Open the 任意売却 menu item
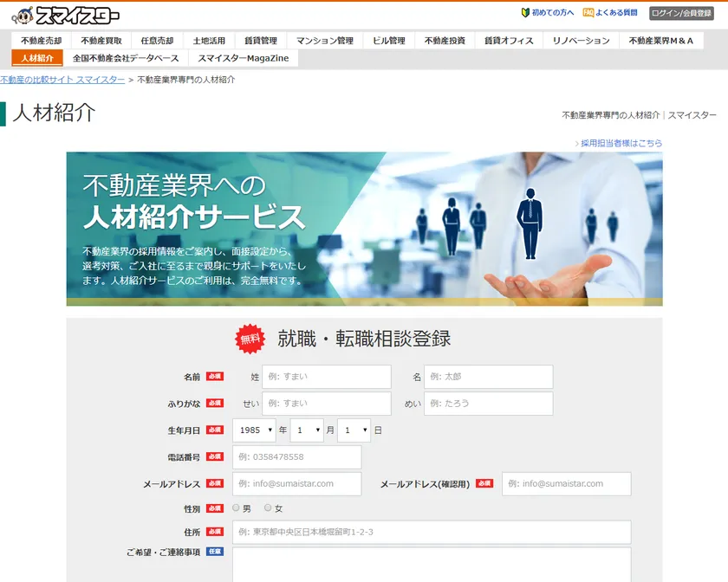728x582 pixels. [158, 41]
